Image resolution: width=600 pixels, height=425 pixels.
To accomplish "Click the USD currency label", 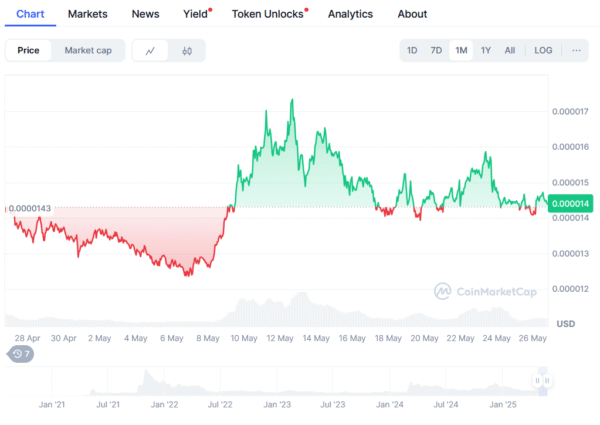I will tap(566, 324).
